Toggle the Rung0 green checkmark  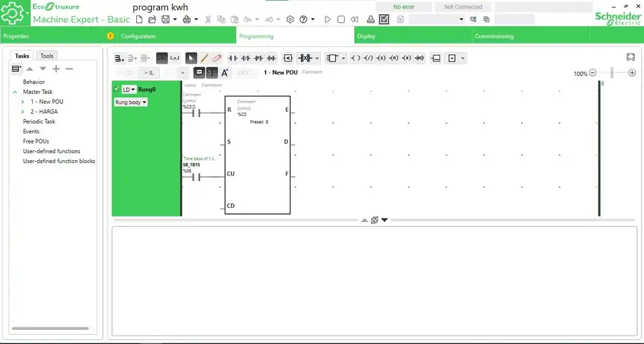point(117,89)
